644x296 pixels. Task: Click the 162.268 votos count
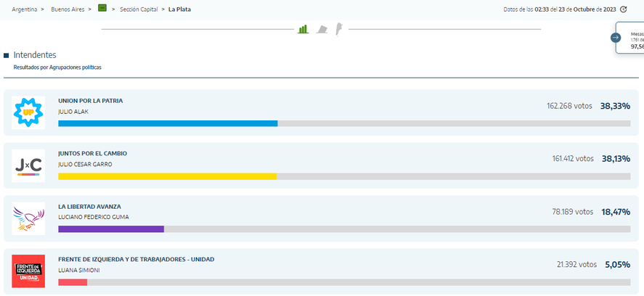click(x=569, y=106)
